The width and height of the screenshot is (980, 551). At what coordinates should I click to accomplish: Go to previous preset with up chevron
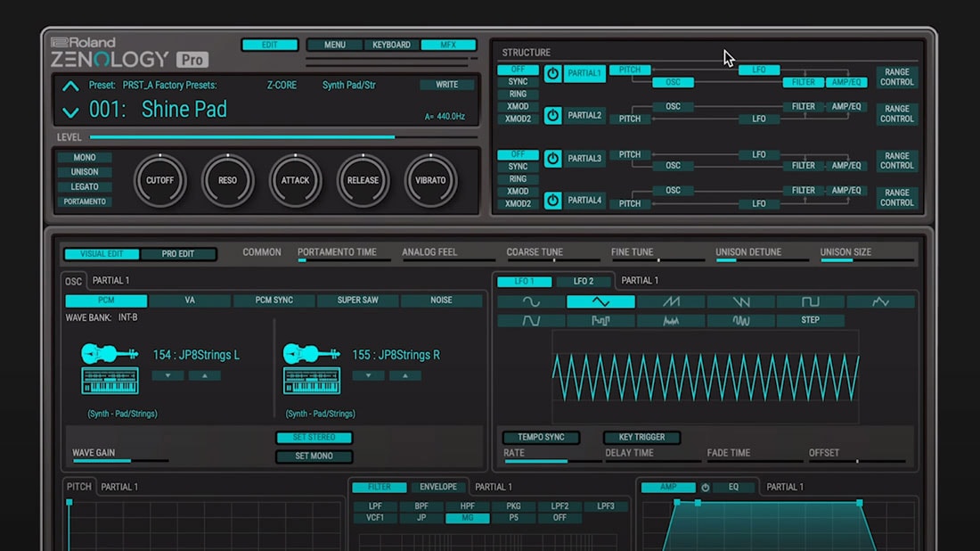(x=70, y=86)
